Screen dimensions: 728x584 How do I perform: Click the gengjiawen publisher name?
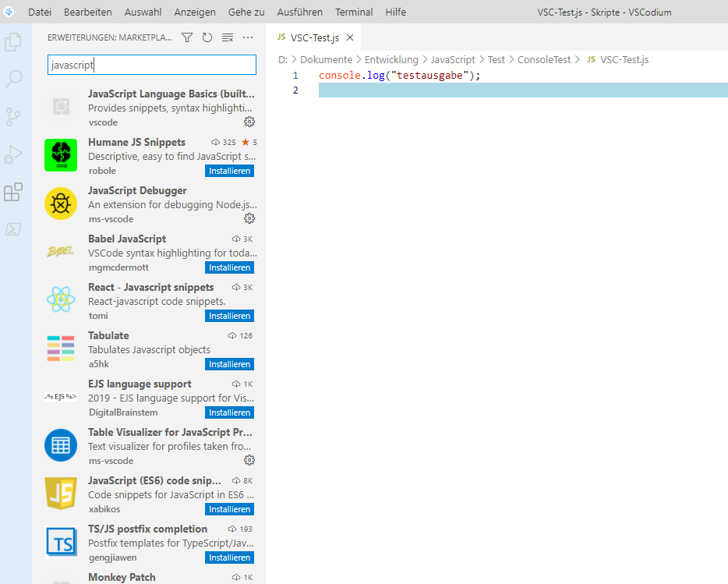[x=112, y=557]
